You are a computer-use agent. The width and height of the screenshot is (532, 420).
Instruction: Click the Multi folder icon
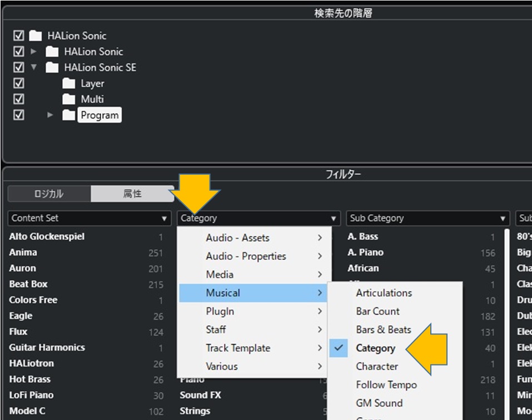(68, 99)
